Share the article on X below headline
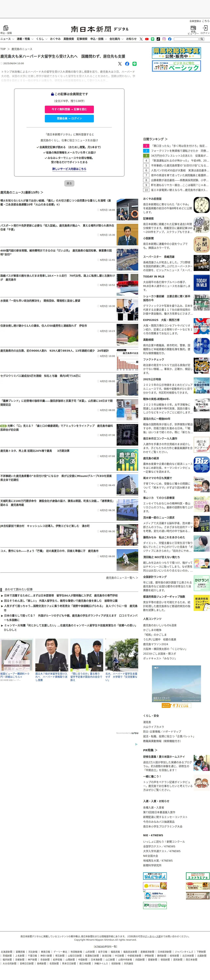This screenshot has width=210, height=980. point(120,64)
